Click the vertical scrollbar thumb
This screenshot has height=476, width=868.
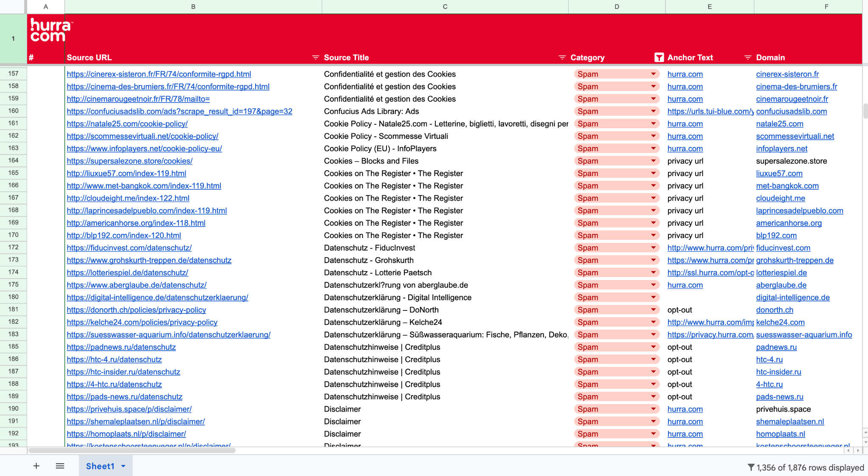pos(865,111)
